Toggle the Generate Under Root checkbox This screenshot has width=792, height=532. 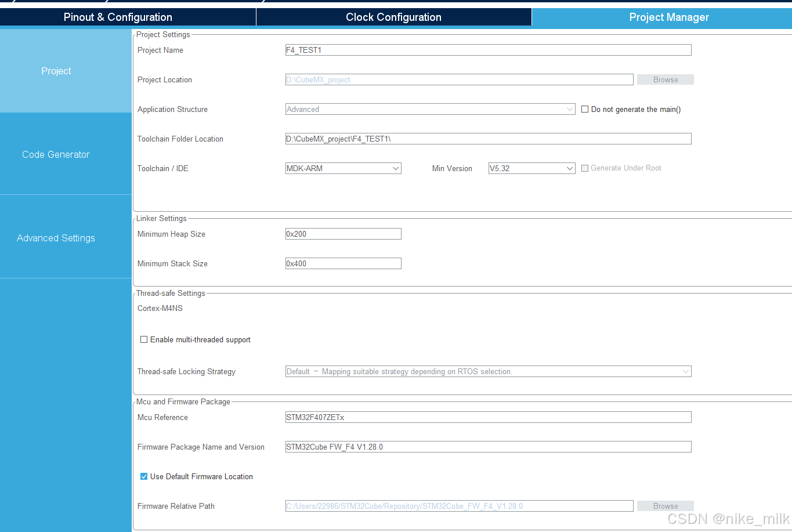click(x=584, y=168)
